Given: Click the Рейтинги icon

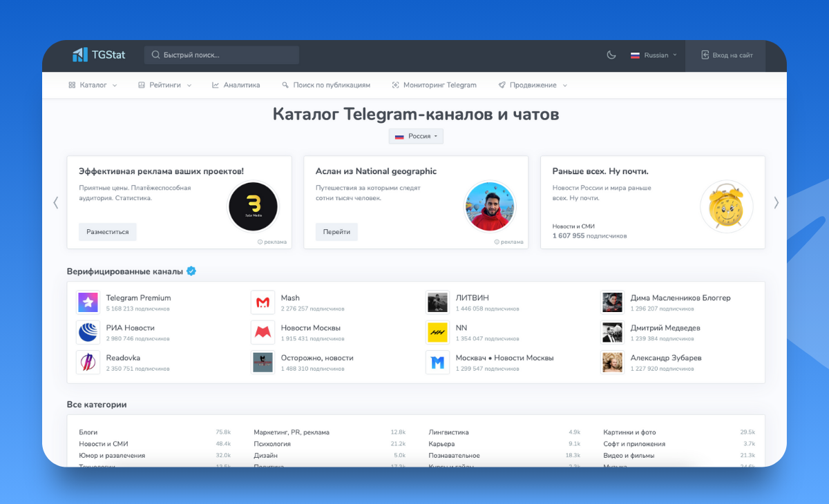Looking at the screenshot, I should click(142, 85).
